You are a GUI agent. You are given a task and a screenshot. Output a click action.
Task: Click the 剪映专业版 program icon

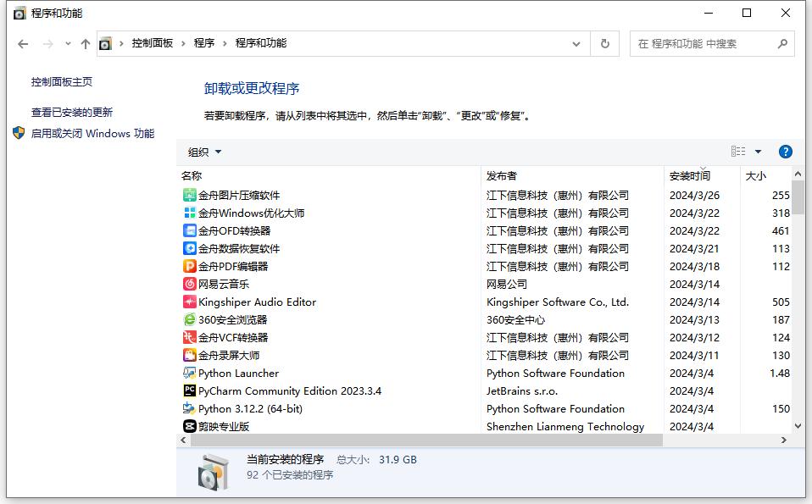(190, 427)
